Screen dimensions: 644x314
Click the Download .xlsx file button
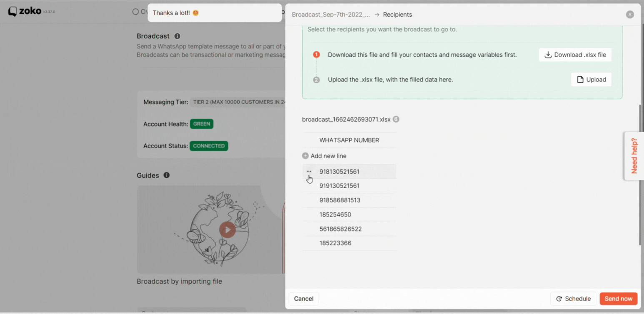[575, 55]
